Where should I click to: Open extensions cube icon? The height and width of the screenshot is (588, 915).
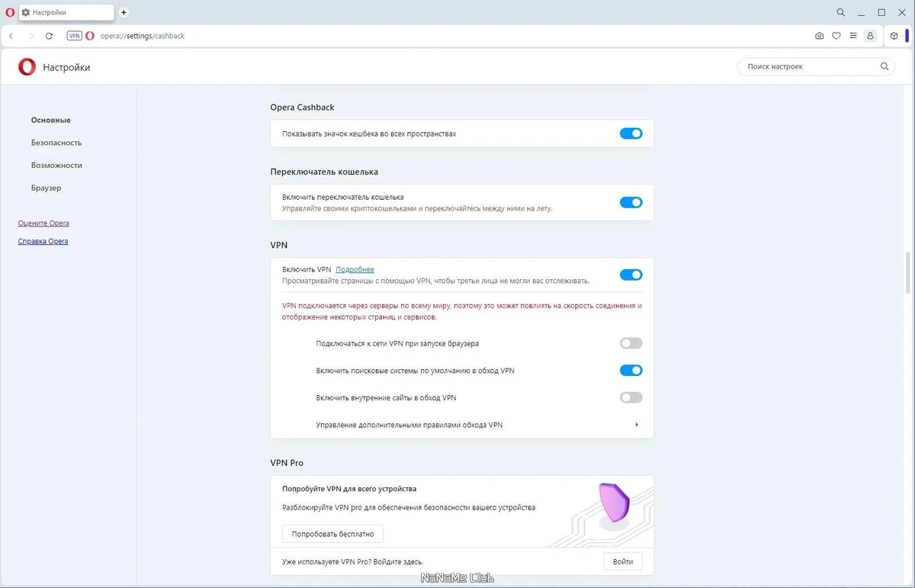(x=894, y=36)
